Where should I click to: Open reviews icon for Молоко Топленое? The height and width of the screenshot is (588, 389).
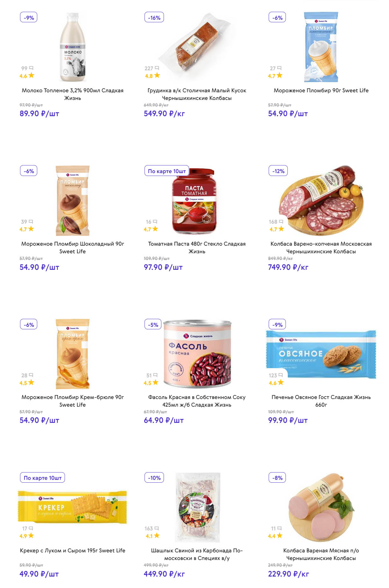pyautogui.click(x=31, y=68)
